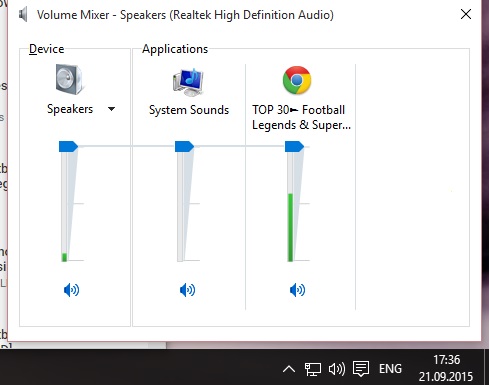Open the Action Center notifications icon
This screenshot has width=489, height=385.
(361, 369)
